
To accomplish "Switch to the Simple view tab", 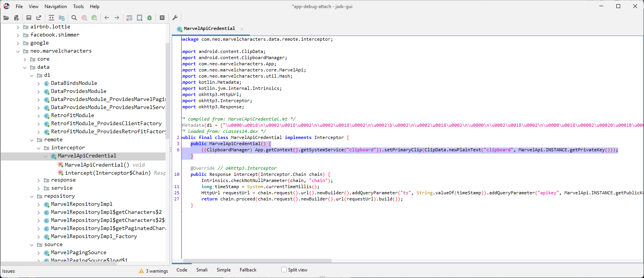I will pos(224,270).
